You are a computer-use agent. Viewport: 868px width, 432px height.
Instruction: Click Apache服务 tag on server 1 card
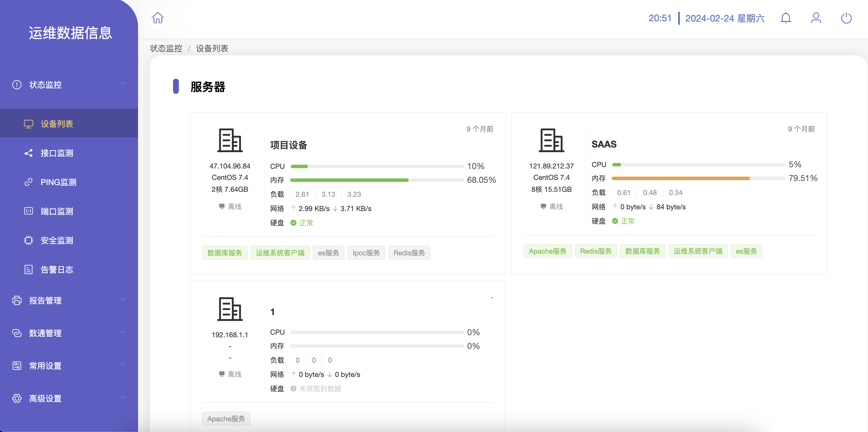(x=226, y=419)
